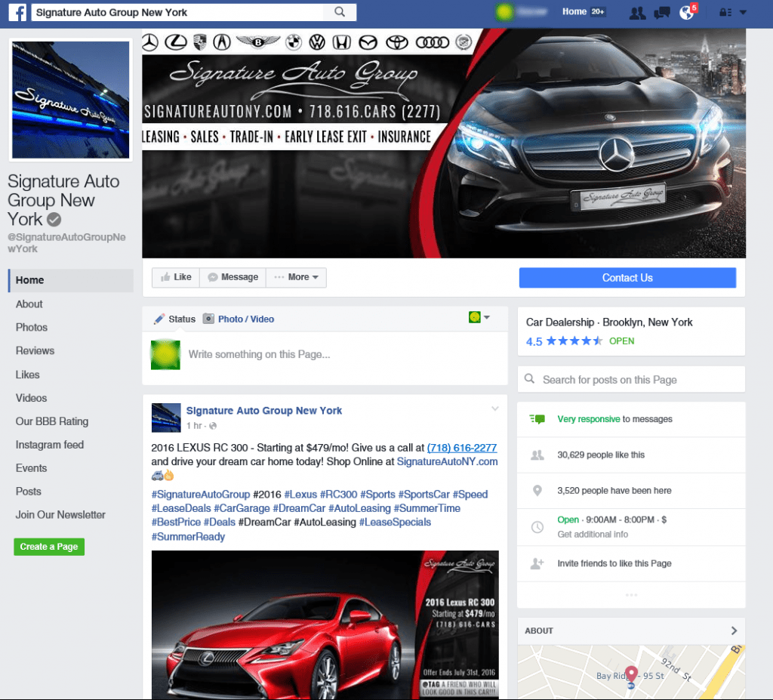Click Search for posts on this Page field

(x=631, y=379)
